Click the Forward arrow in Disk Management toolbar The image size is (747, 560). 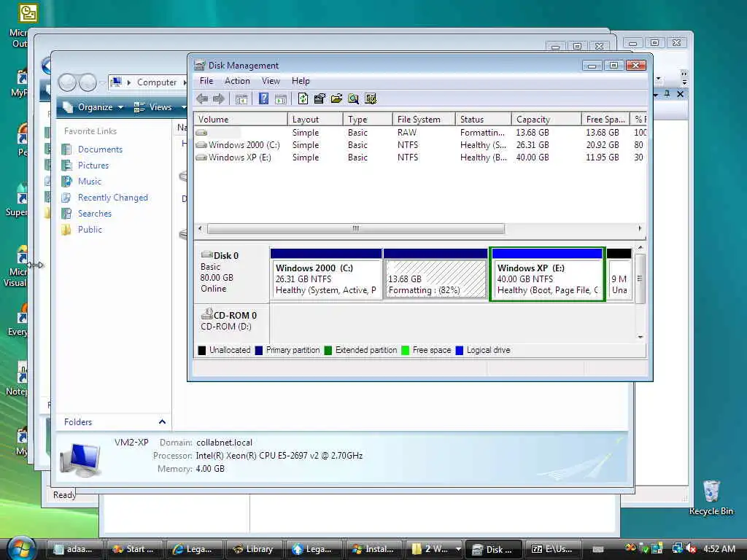[x=219, y=98]
